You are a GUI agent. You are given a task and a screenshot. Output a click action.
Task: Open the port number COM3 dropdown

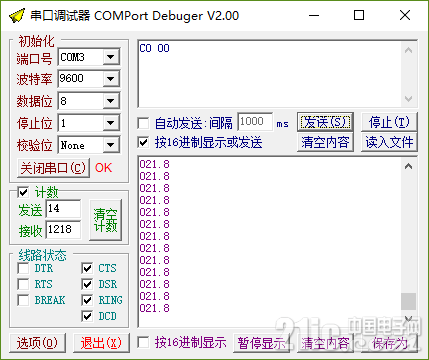tap(111, 57)
